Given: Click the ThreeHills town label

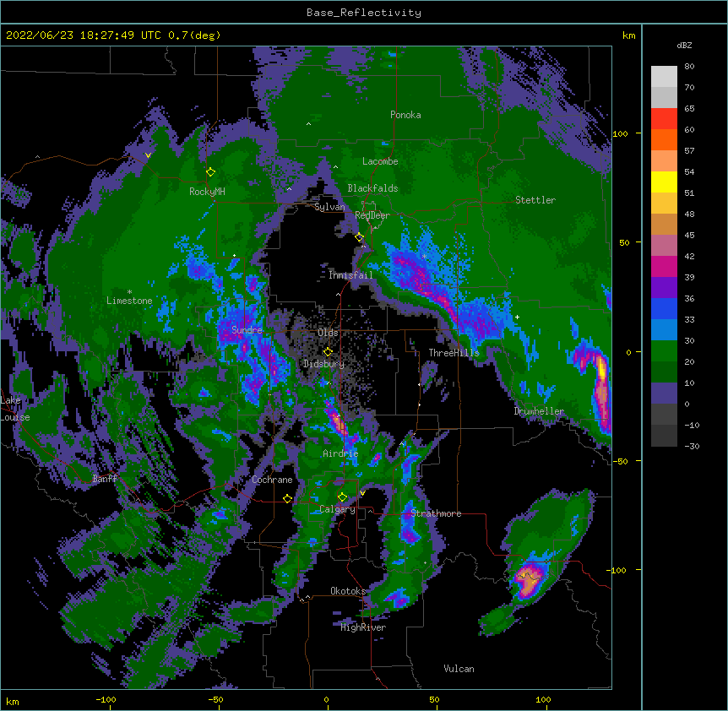Looking at the screenshot, I should coord(454,353).
